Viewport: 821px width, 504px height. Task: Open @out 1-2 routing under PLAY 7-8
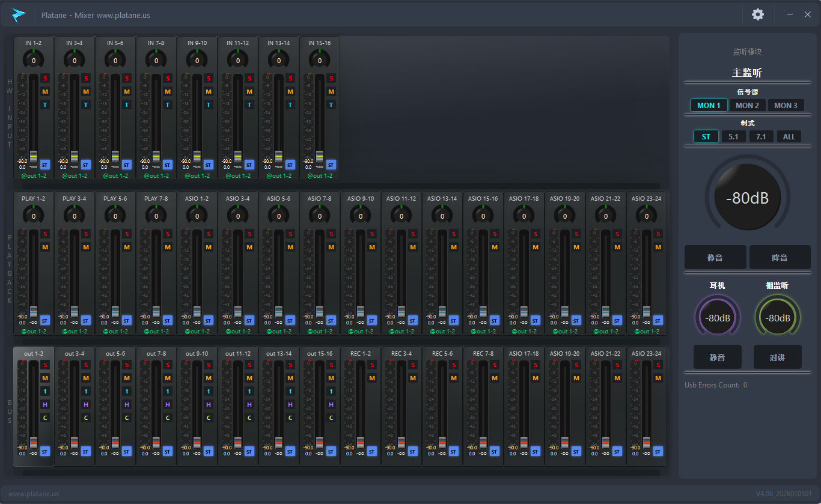pyautogui.click(x=156, y=332)
